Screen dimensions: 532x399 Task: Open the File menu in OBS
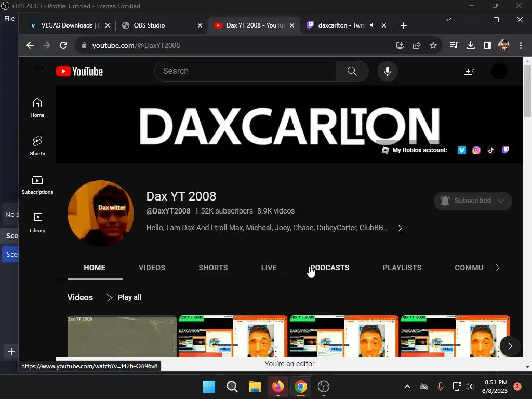click(x=9, y=18)
